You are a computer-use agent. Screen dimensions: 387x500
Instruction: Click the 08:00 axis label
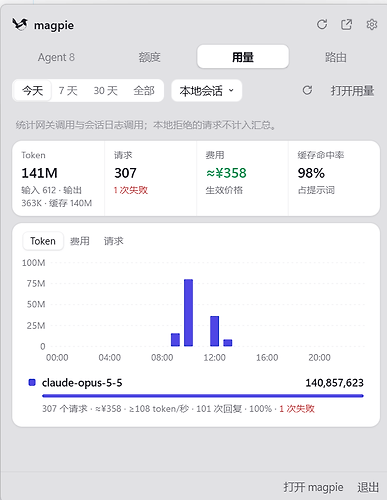tap(162, 357)
